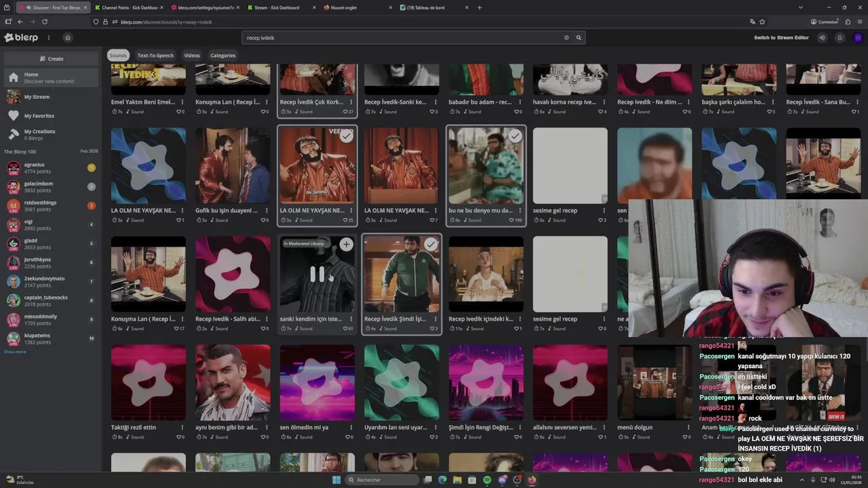Viewport: 868px width, 488px height.
Task: Open My Favorites in sidebar
Action: point(52,116)
